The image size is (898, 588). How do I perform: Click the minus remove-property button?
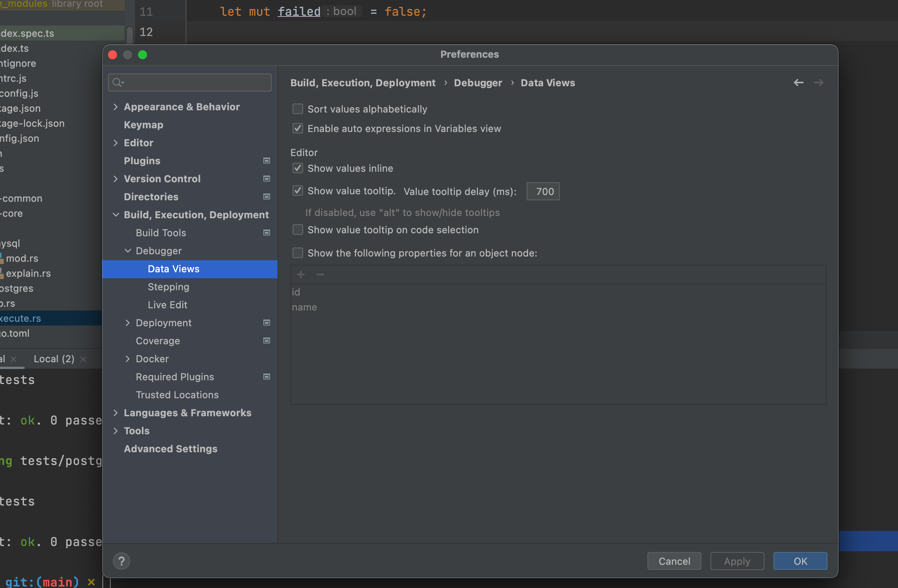click(320, 274)
